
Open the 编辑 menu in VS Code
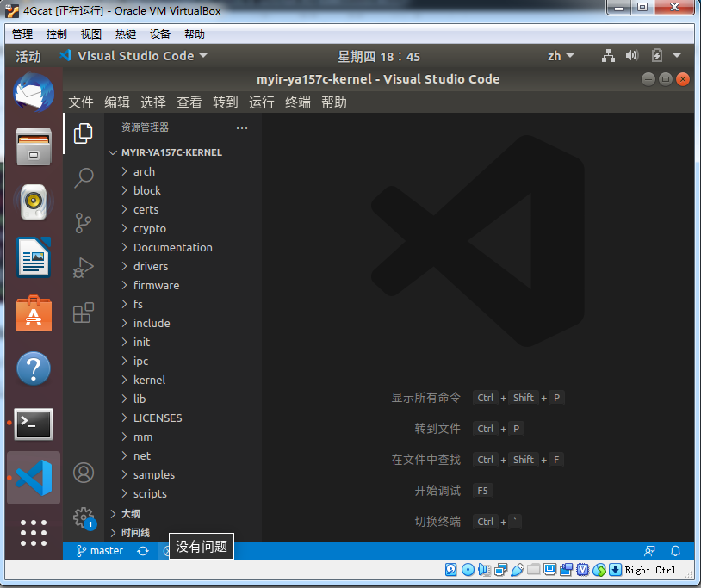(117, 102)
